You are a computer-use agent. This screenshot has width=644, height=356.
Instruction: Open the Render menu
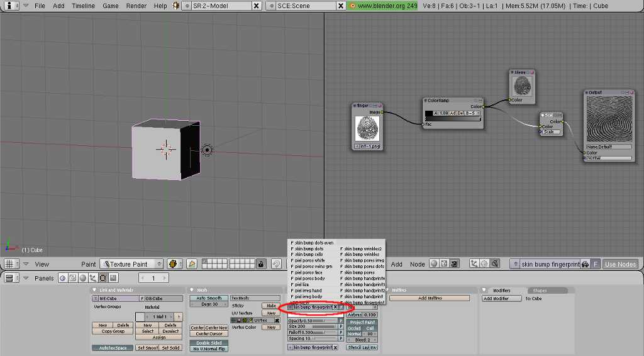pos(136,6)
